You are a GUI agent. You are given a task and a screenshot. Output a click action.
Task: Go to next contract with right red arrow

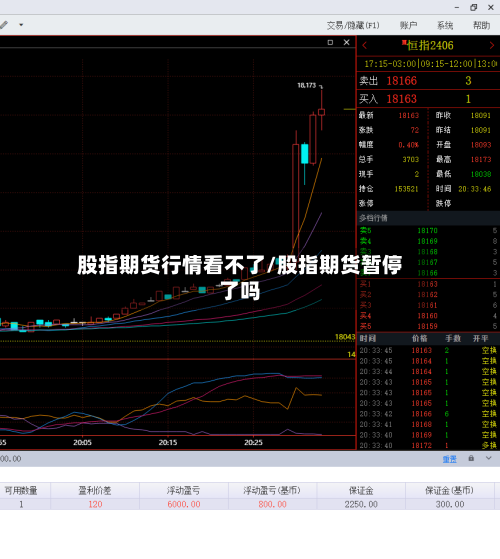492,46
